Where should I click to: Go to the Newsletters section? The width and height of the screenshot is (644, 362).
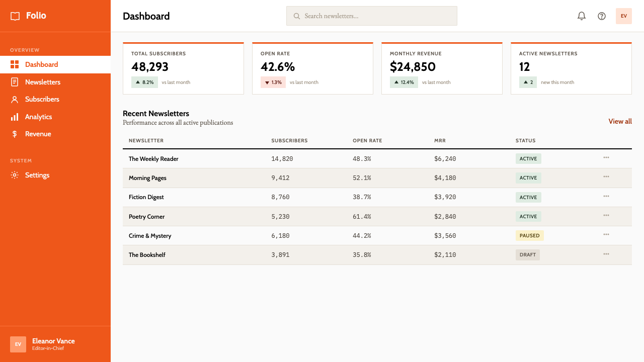coord(55,82)
